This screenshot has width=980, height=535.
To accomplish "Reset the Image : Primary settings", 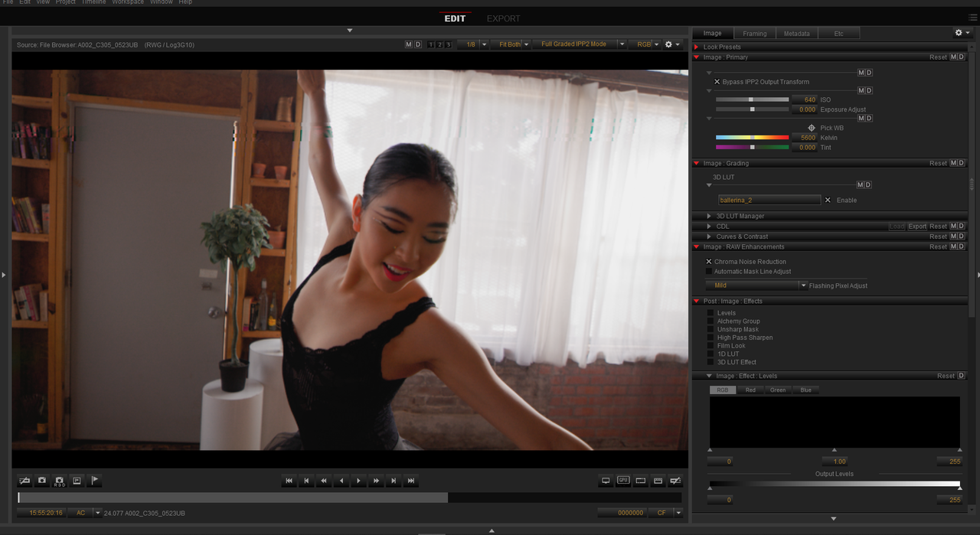I will point(938,57).
